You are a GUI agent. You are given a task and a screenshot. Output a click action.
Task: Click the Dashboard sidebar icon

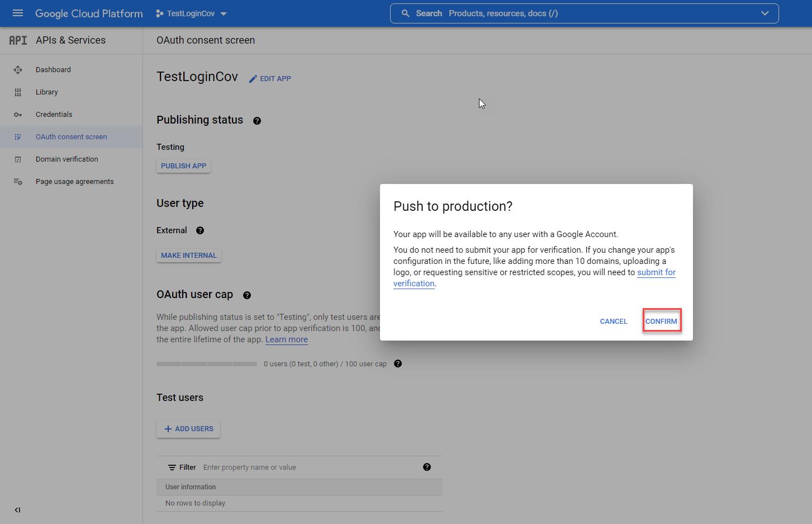coord(18,70)
